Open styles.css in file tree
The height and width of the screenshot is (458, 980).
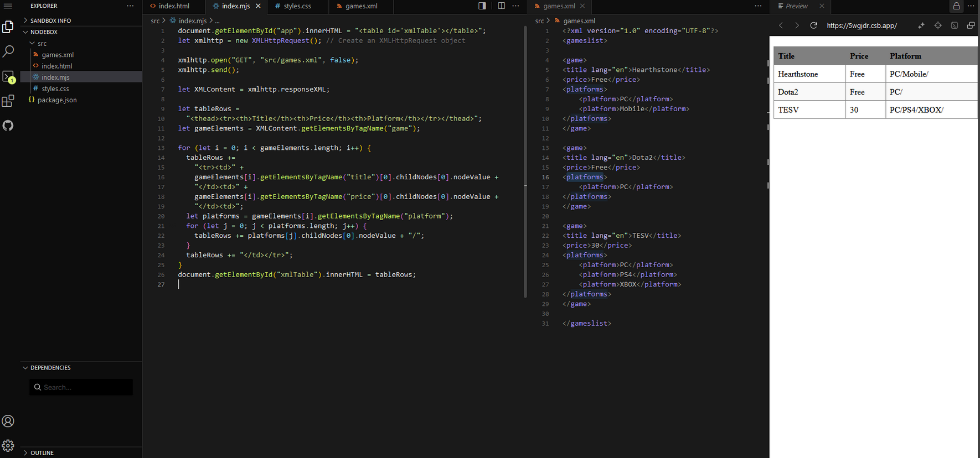tap(81, 89)
